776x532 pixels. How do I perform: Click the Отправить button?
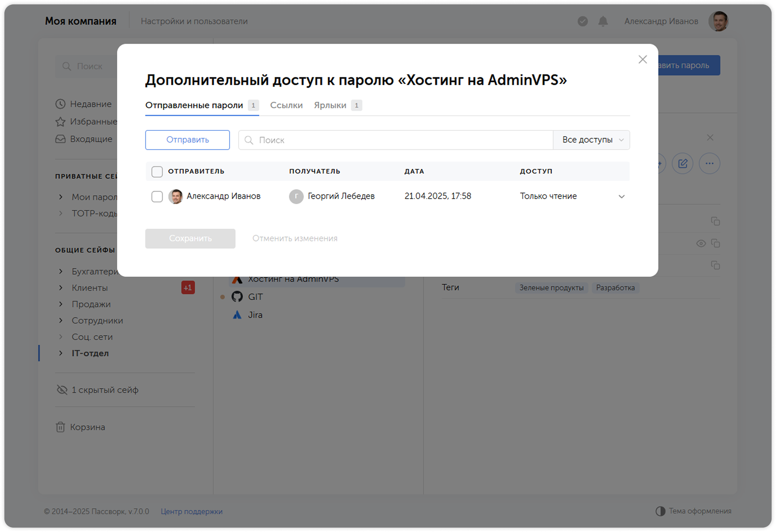187,140
